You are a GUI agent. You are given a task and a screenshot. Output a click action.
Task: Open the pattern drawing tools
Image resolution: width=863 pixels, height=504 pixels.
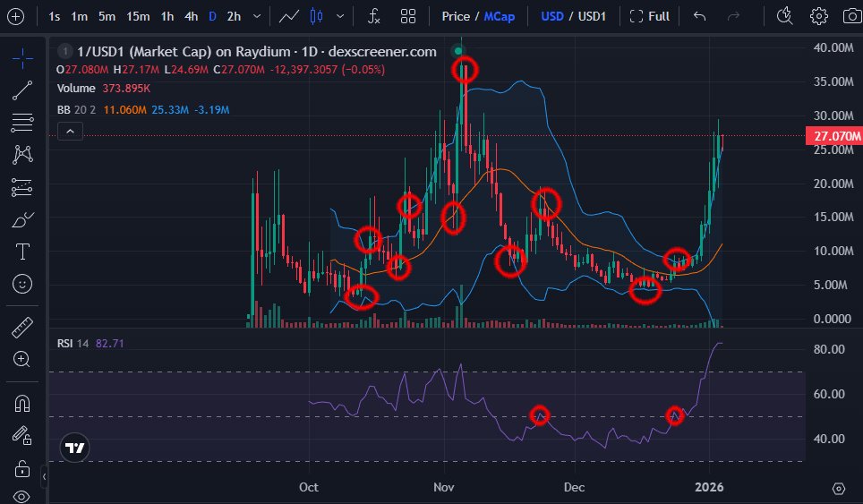(x=22, y=155)
